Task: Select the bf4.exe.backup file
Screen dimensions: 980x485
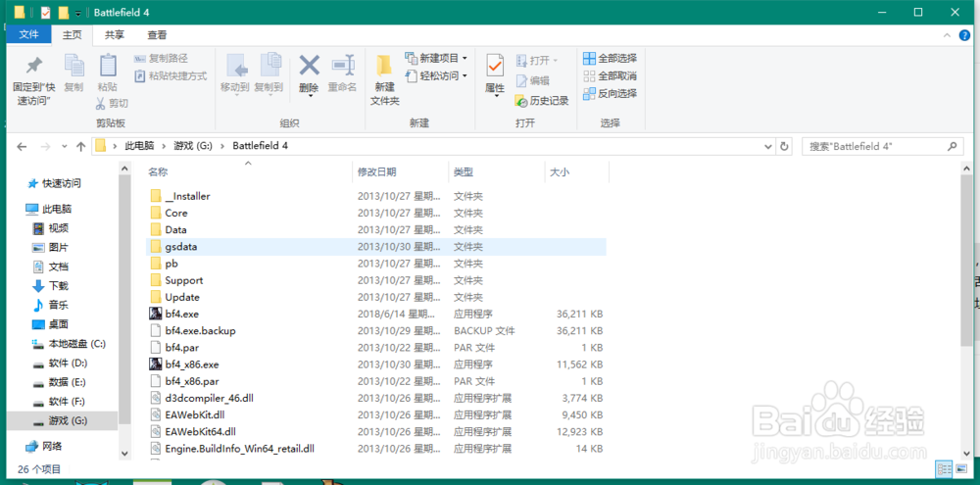Action: click(x=375, y=330)
